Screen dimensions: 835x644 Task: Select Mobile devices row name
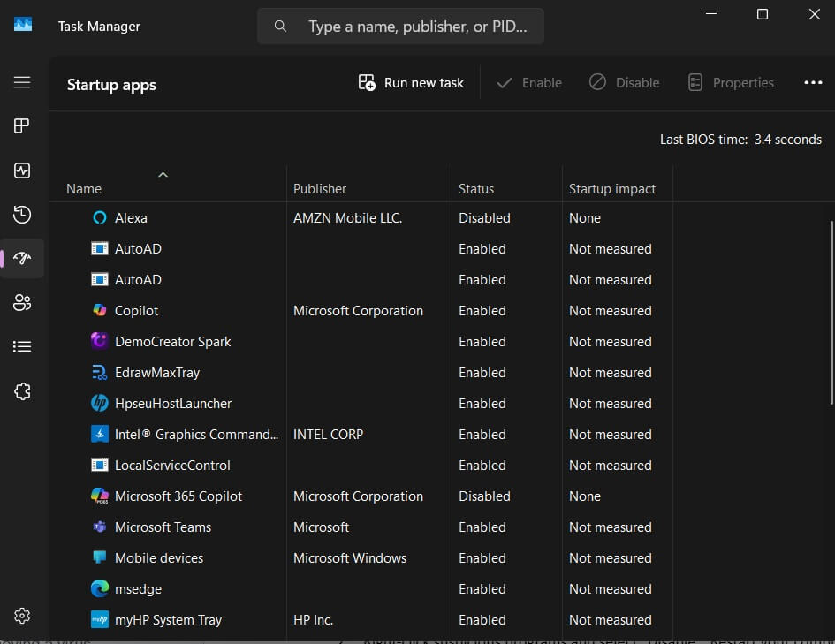tap(159, 557)
